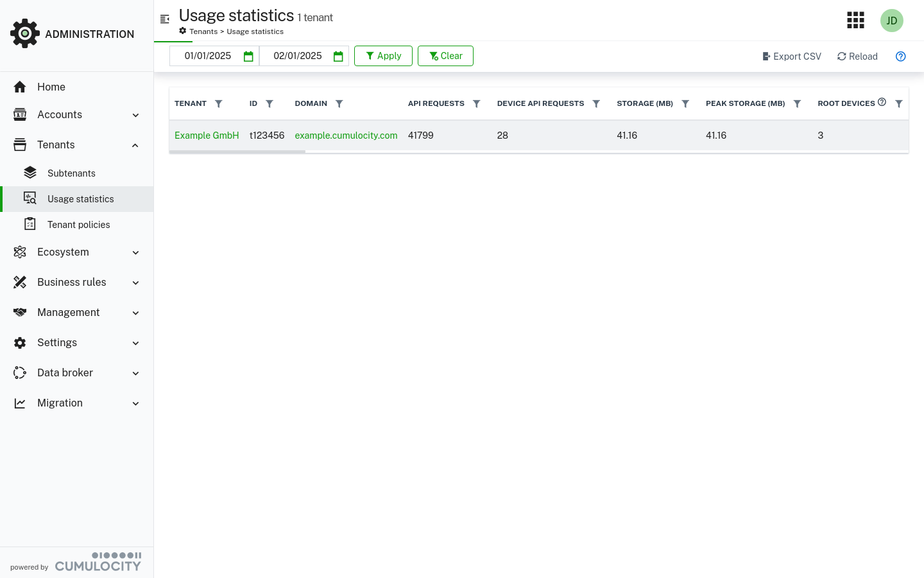Open the end date calendar picker icon

pos(338,57)
